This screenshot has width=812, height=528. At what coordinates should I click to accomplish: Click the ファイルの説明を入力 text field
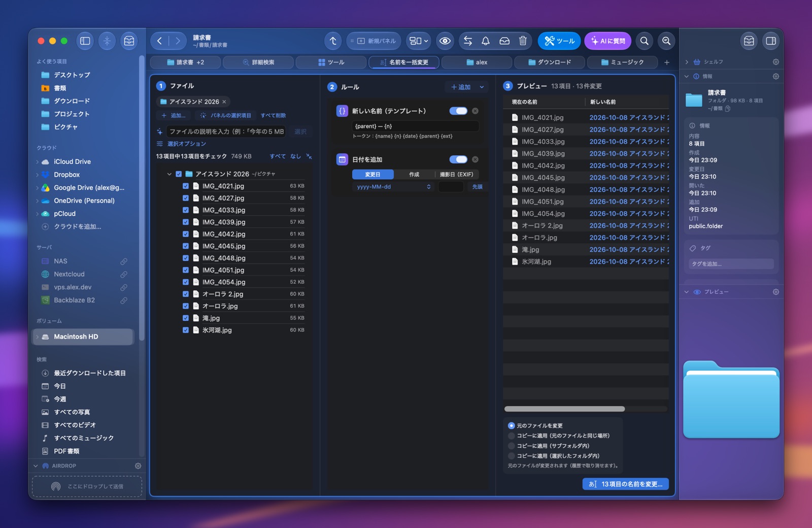226,131
